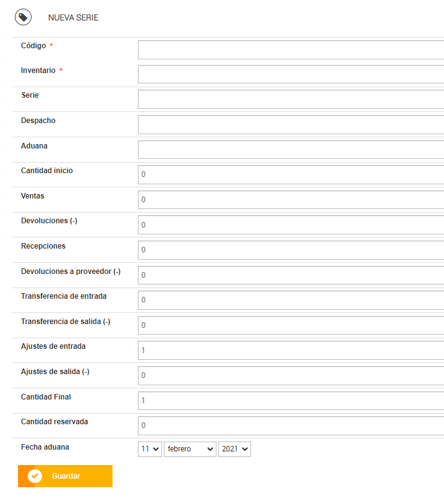The image size is (444, 504).
Task: Focus the Código input field
Action: pyautogui.click(x=291, y=49)
